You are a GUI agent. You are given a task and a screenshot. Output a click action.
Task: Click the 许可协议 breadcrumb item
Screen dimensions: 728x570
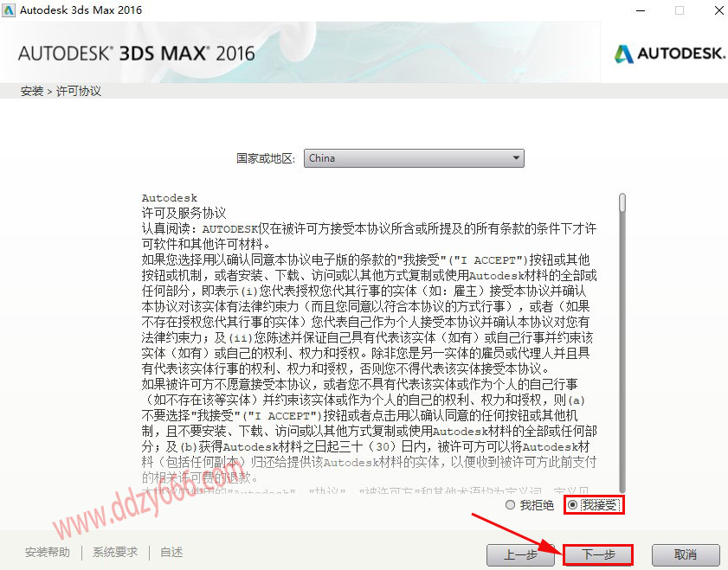(79, 91)
